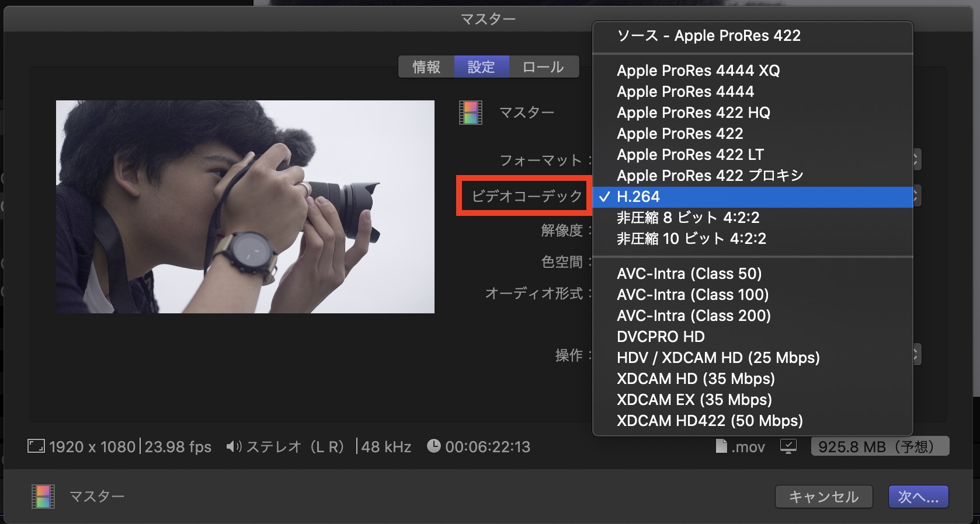Click the ステレオ（L R）audio text

click(295, 447)
